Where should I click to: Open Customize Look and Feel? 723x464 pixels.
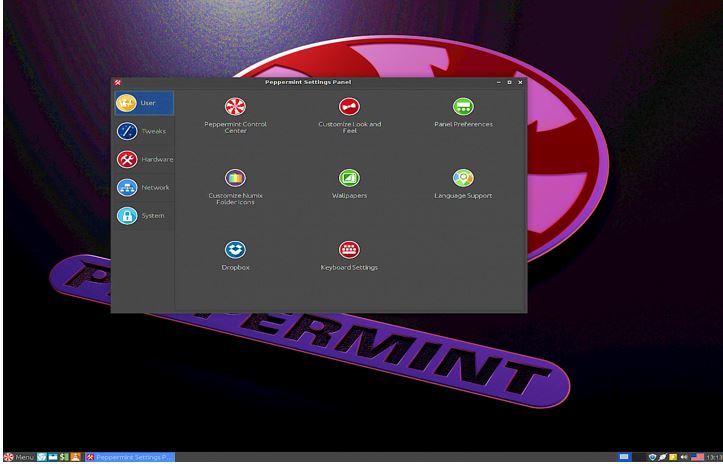350,116
